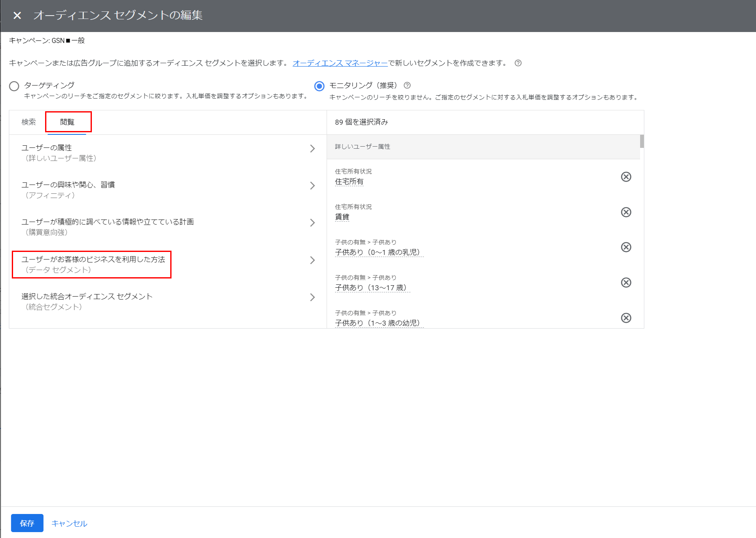756x538 pixels.
Task: Remove 賃貸 segment with its X icon
Action: (x=626, y=212)
